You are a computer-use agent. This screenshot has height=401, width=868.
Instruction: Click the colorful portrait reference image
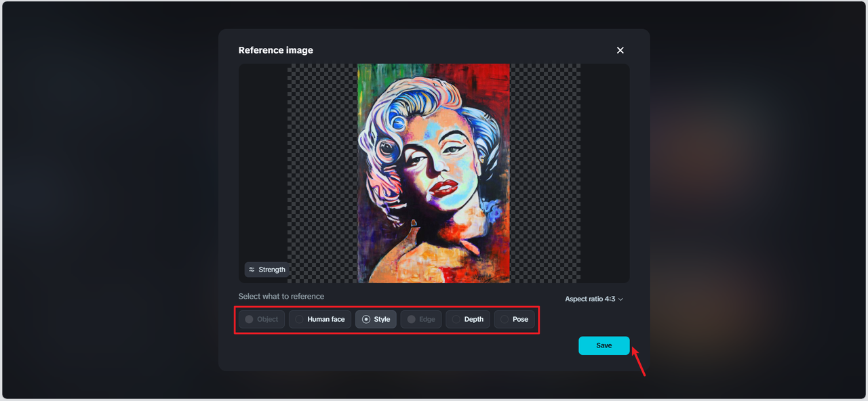pos(434,173)
